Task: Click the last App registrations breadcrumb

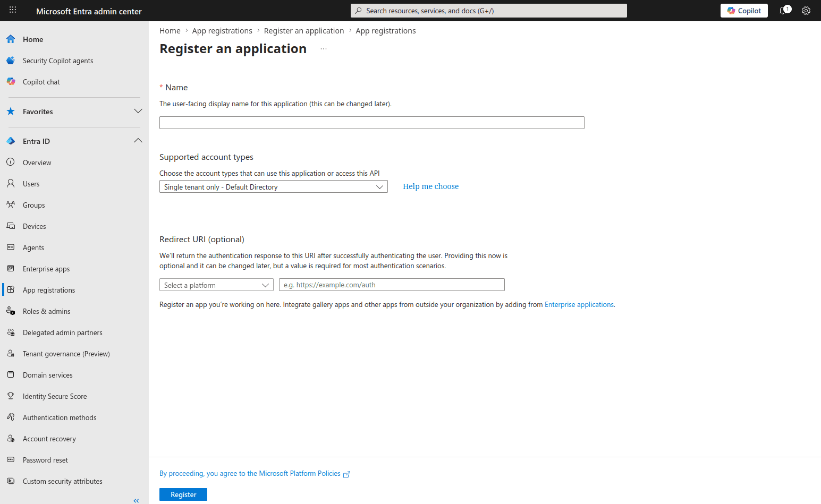Action: click(x=386, y=31)
